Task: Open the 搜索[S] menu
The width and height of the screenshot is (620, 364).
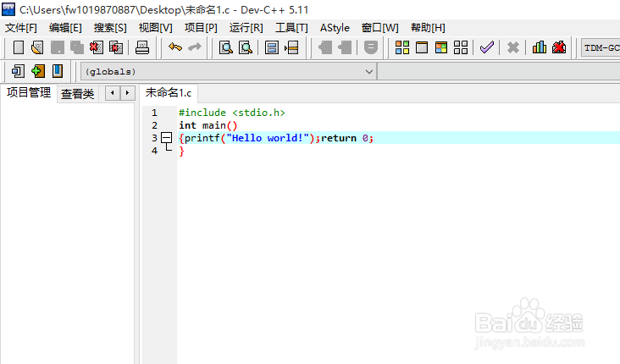Action: 110,28
